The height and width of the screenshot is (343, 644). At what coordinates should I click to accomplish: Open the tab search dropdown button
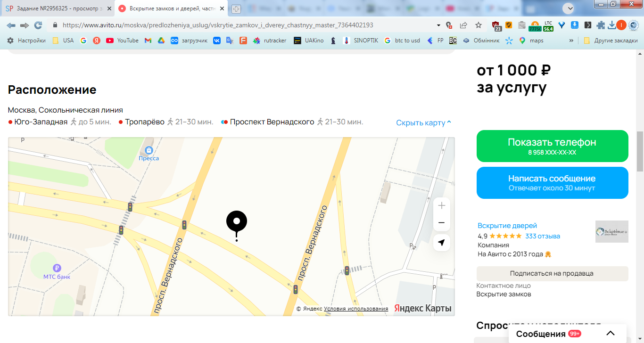tap(568, 8)
